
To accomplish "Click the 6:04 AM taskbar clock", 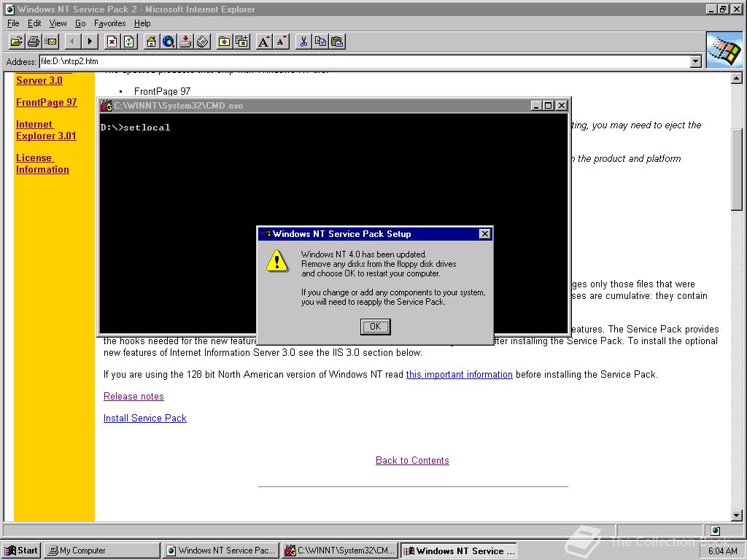I will click(723, 551).
